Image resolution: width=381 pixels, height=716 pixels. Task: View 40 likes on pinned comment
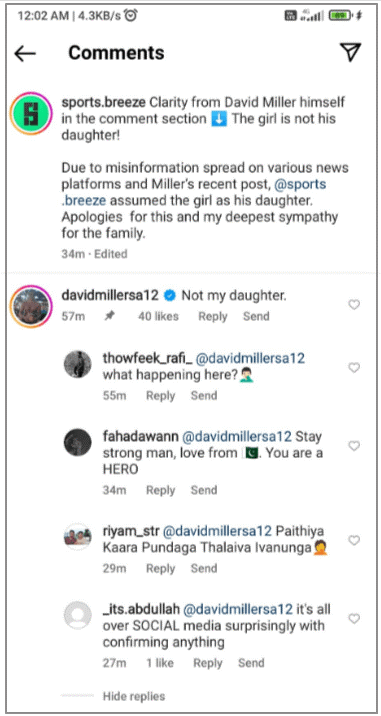(158, 316)
